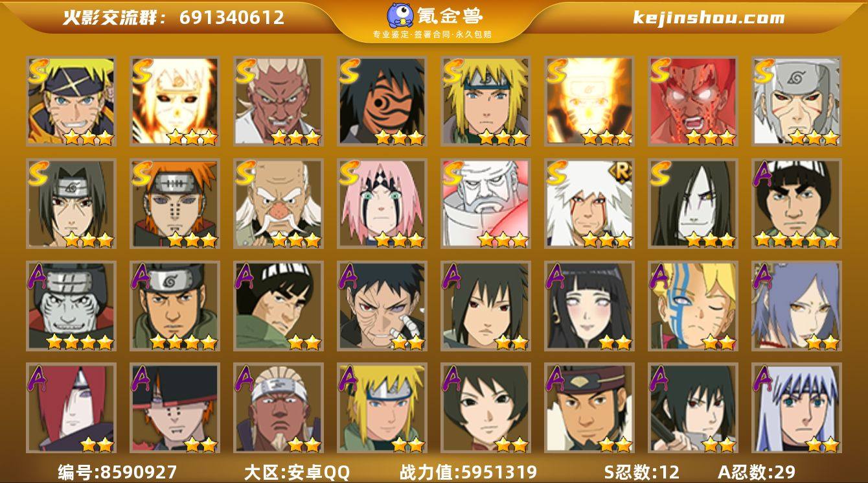Select white-haired Jiraiya card with R badge

click(589, 204)
